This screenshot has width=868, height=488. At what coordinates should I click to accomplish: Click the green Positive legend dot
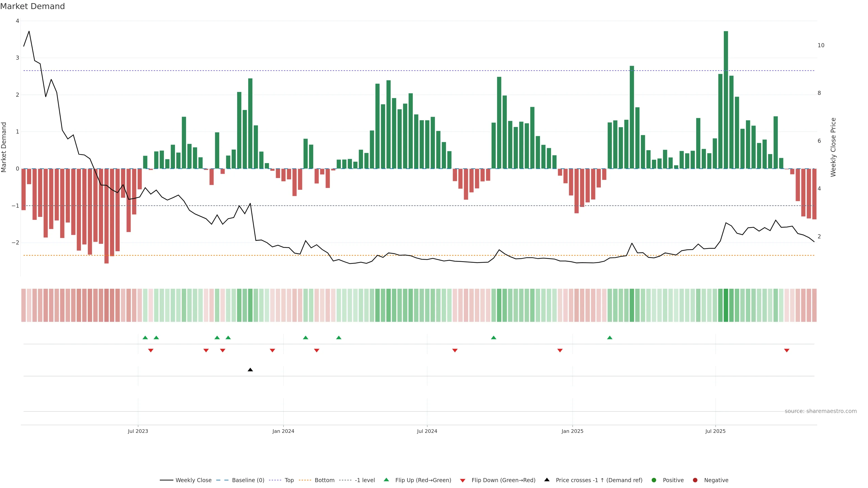[654, 480]
